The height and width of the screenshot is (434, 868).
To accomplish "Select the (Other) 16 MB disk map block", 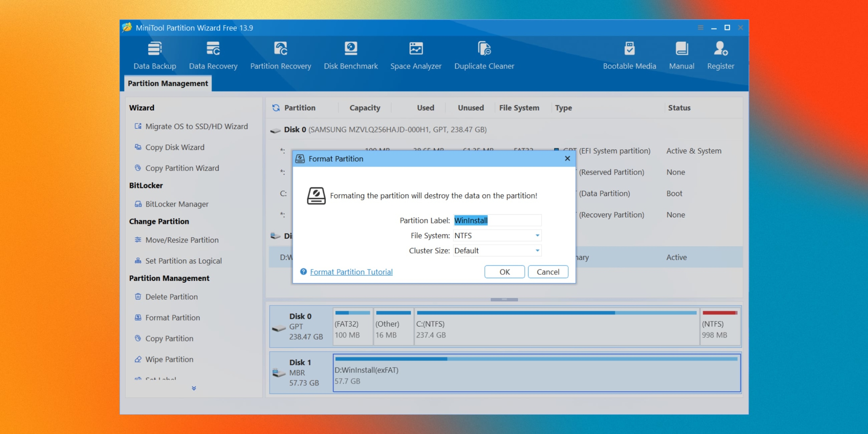I will 393,327.
